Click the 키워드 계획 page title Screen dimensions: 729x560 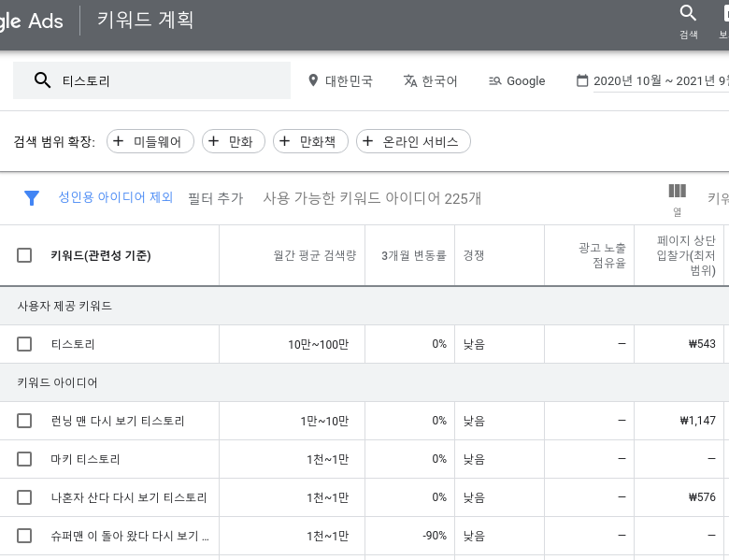[145, 20]
